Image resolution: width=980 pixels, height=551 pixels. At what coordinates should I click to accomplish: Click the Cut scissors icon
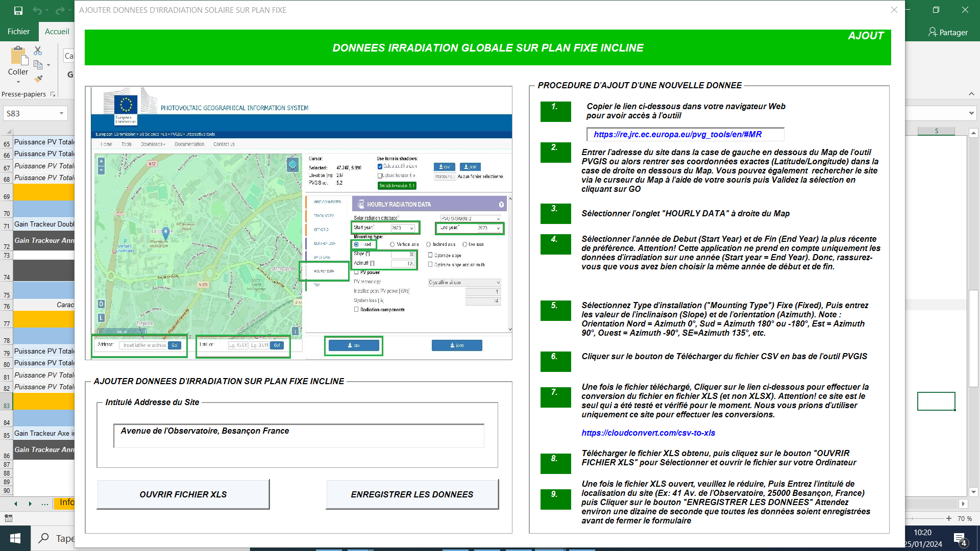(38, 51)
